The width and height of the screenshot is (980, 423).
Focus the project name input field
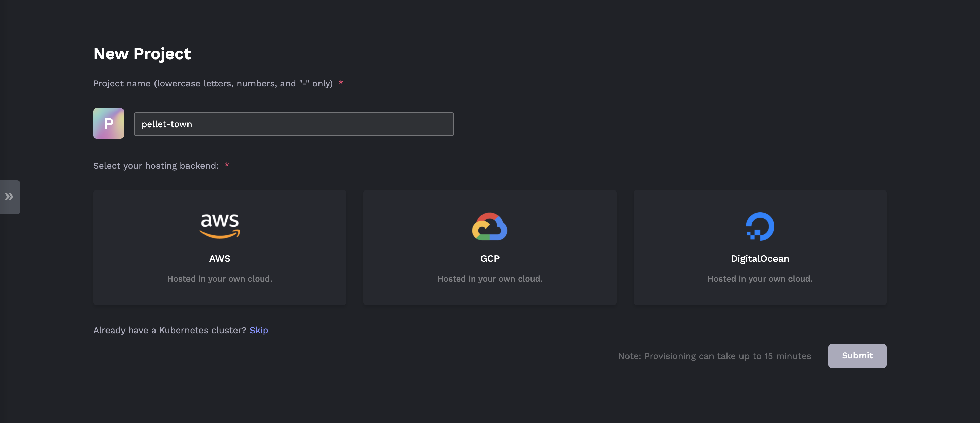(x=294, y=124)
